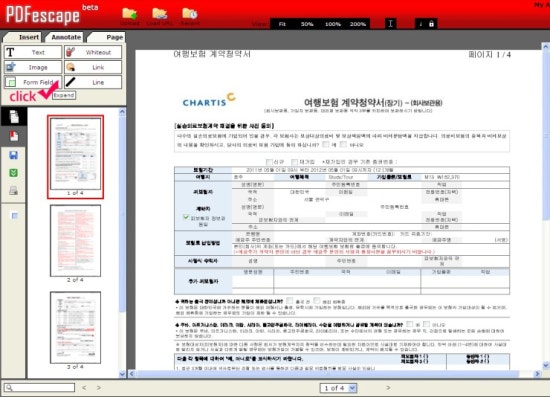Select page thumbnail 1 of 4
The image size is (550, 397).
pyautogui.click(x=75, y=157)
